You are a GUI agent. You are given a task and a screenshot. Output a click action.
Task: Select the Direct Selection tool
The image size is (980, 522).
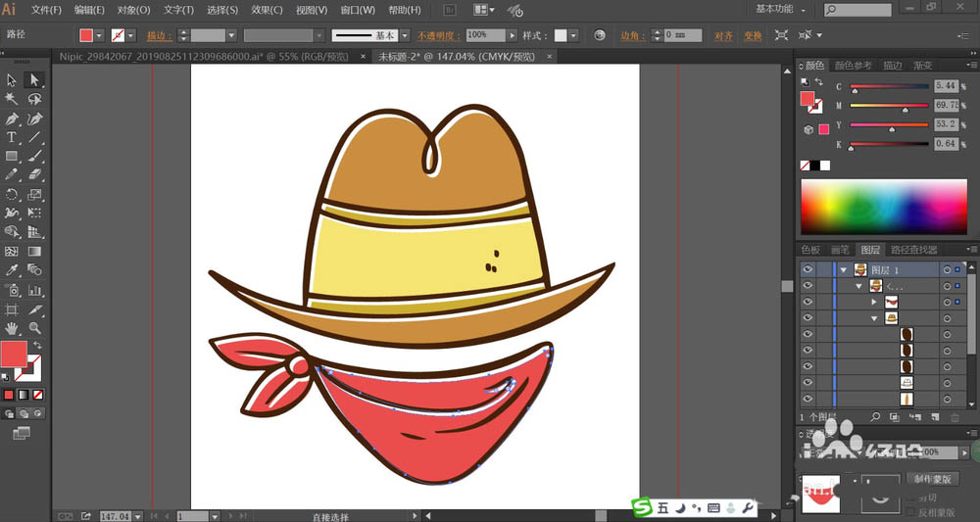pyautogui.click(x=34, y=80)
